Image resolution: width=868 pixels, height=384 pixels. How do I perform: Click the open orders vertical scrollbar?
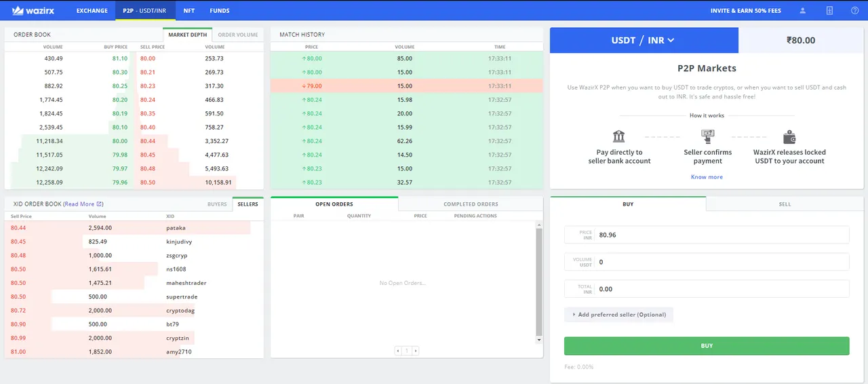coord(539,282)
